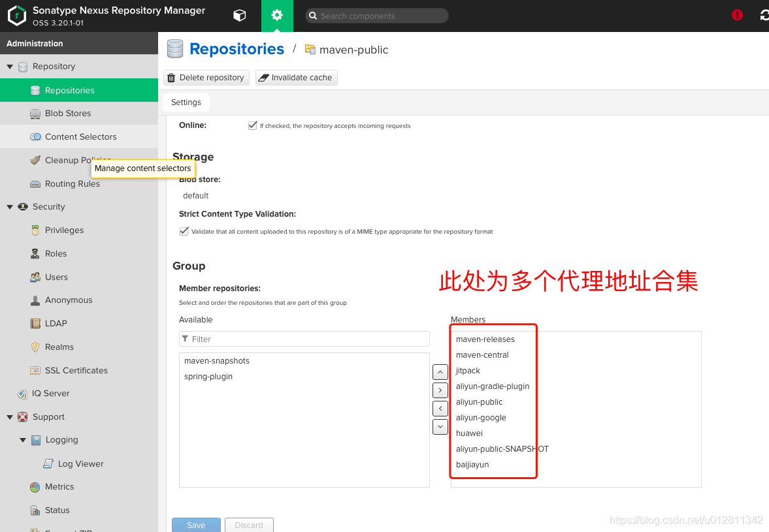The image size is (769, 532).
Task: Move selected member up with arrow button
Action: tap(440, 372)
